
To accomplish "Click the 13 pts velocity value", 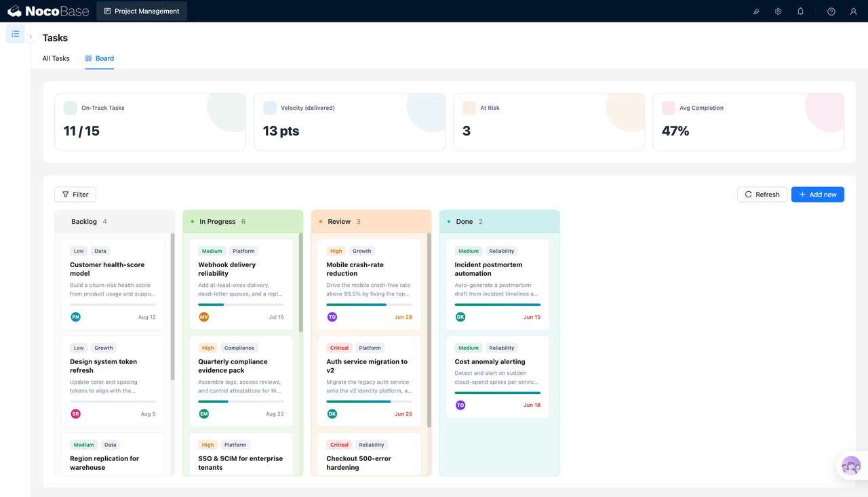I will (281, 131).
